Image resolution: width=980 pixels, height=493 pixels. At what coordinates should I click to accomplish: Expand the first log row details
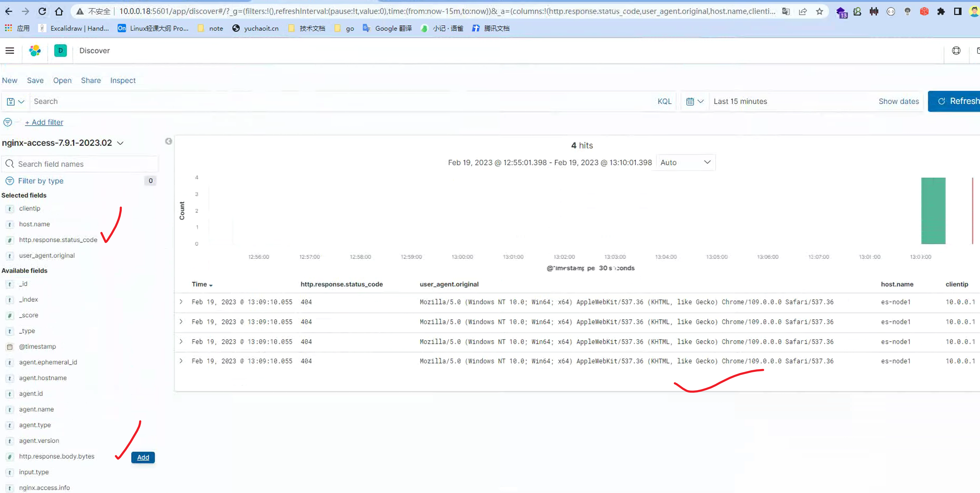(x=181, y=302)
